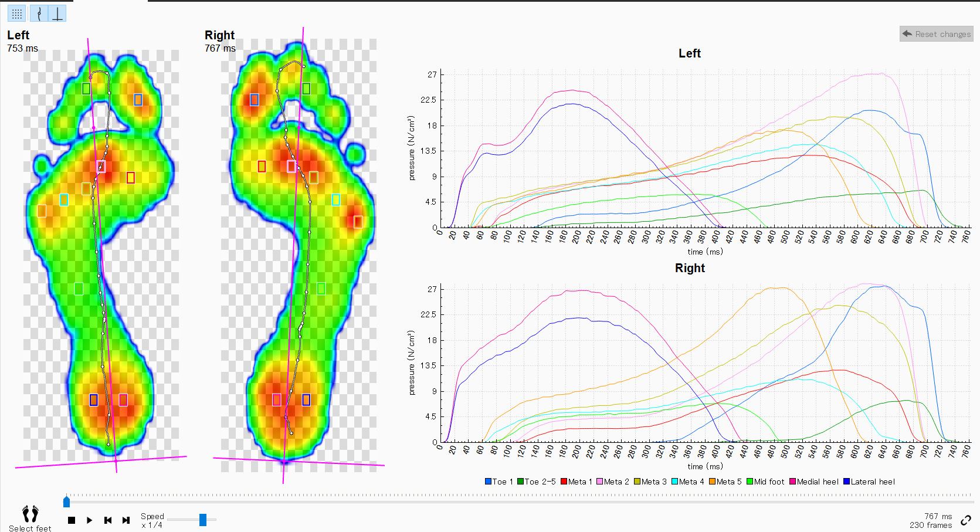The width and height of the screenshot is (980, 532).
Task: Select right foot Meta 1 red zone marker
Action: [262, 167]
